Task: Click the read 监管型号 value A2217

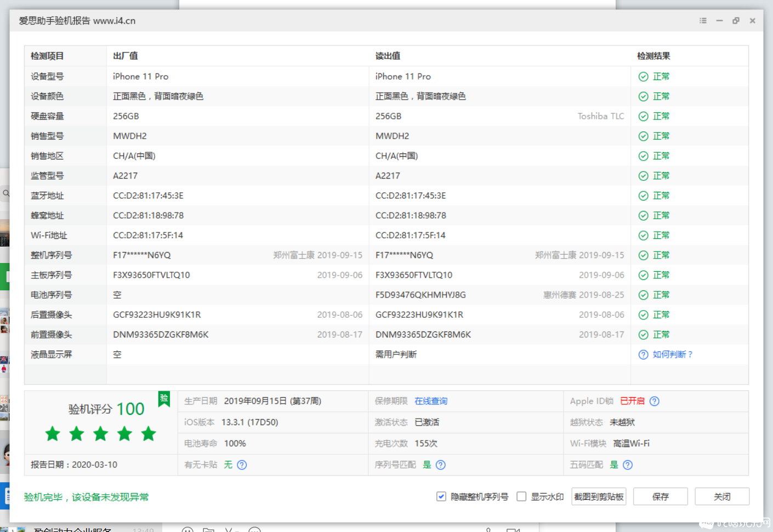Action: 388,176
